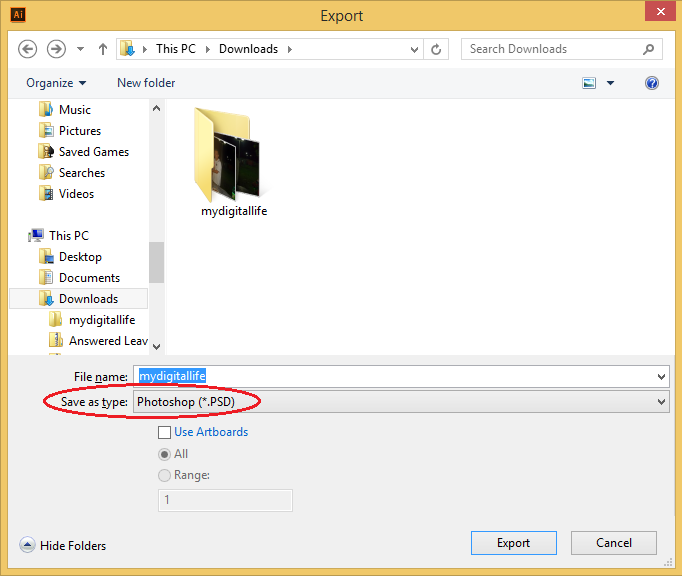682x576 pixels.
Task: Select Searches in the navigation pane
Action: (x=82, y=173)
